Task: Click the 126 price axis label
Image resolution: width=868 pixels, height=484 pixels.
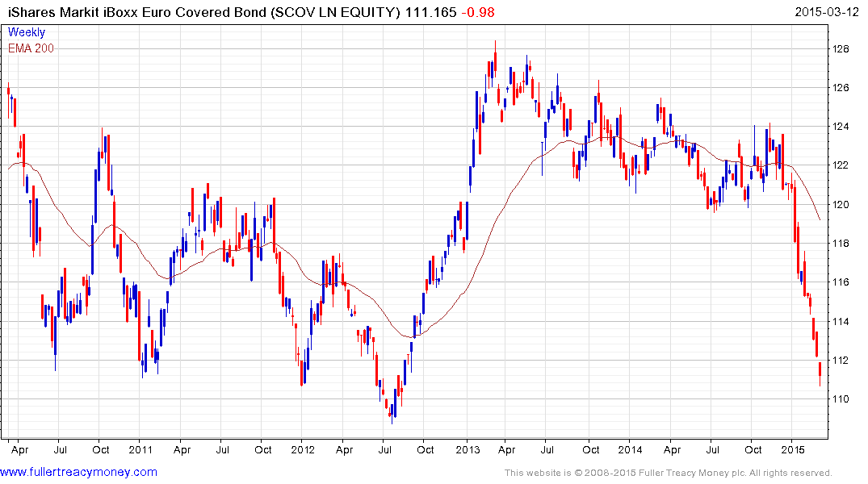Action: 841,88
